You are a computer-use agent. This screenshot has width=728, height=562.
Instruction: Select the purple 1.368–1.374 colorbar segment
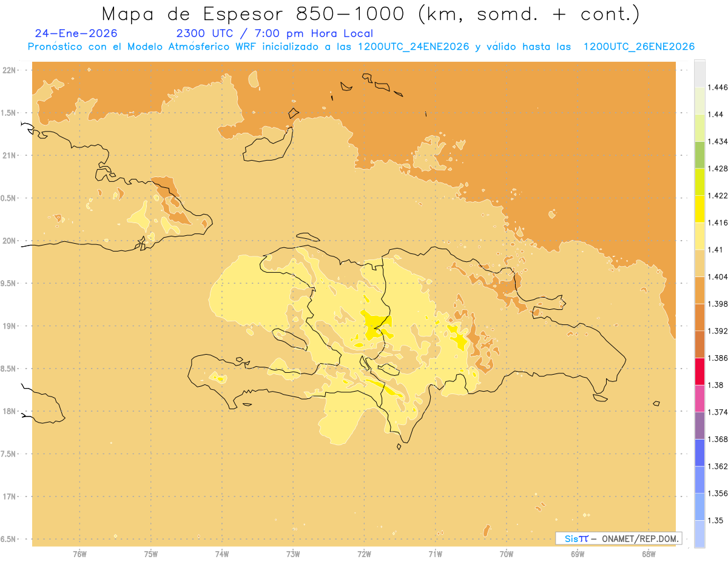699,426
